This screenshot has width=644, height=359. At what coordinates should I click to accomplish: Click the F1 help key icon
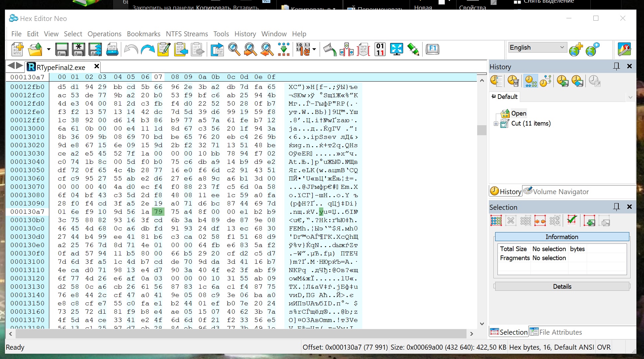coord(432,49)
